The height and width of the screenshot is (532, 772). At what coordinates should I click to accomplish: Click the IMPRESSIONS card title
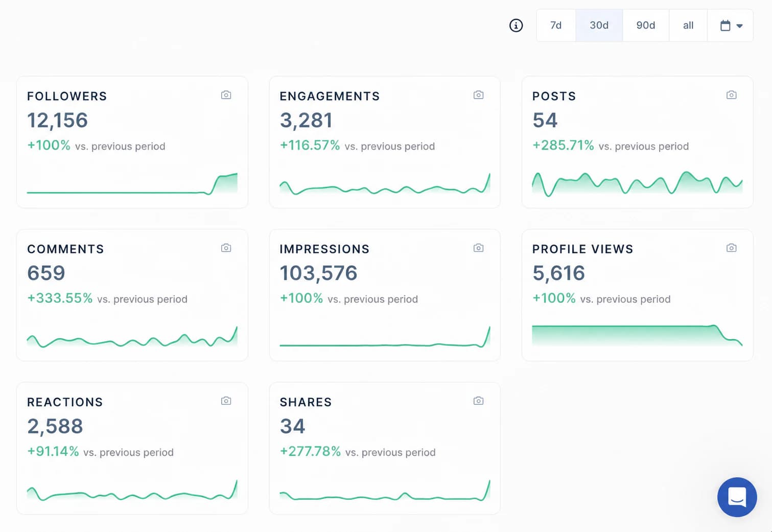coord(324,249)
